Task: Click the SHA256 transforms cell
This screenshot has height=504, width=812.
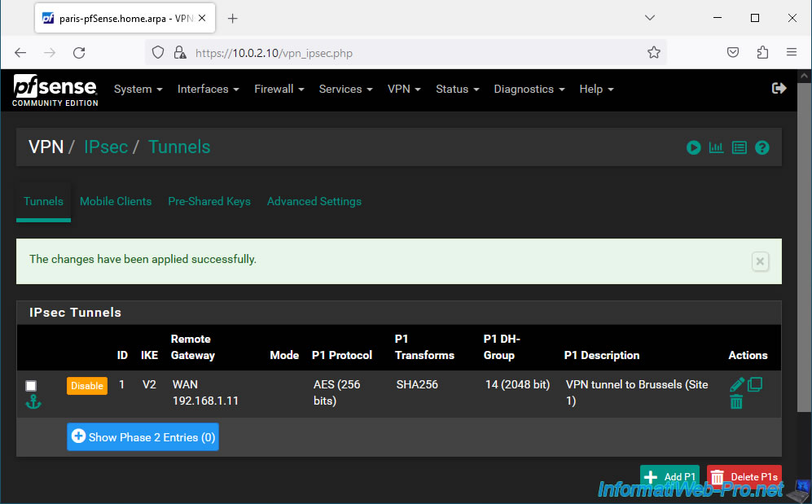Action: (x=417, y=385)
